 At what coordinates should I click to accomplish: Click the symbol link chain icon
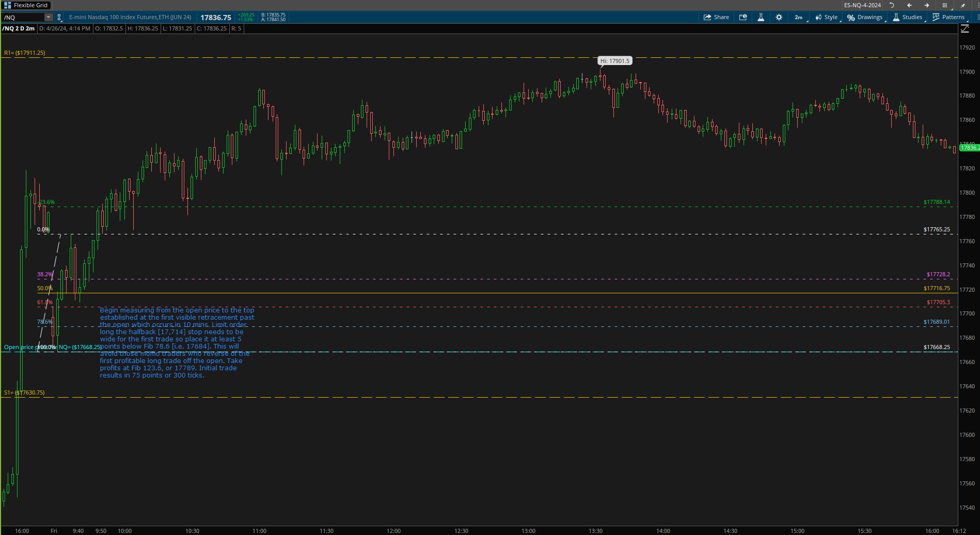[59, 18]
